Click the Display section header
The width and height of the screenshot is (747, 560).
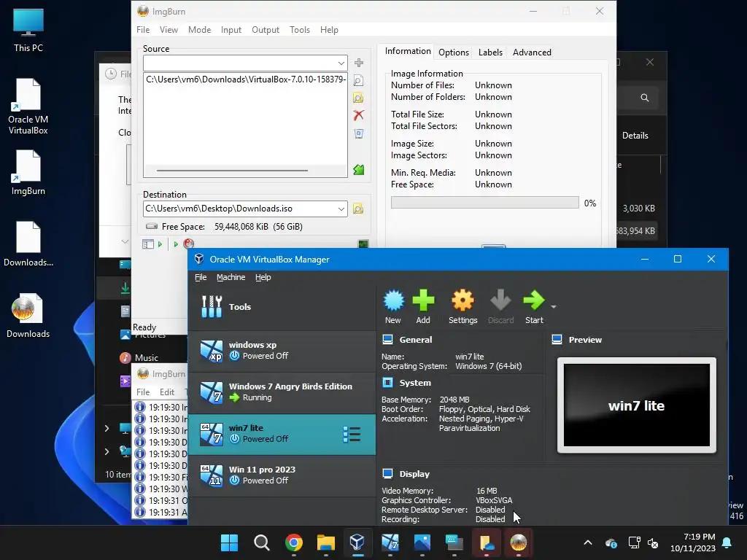click(414, 474)
